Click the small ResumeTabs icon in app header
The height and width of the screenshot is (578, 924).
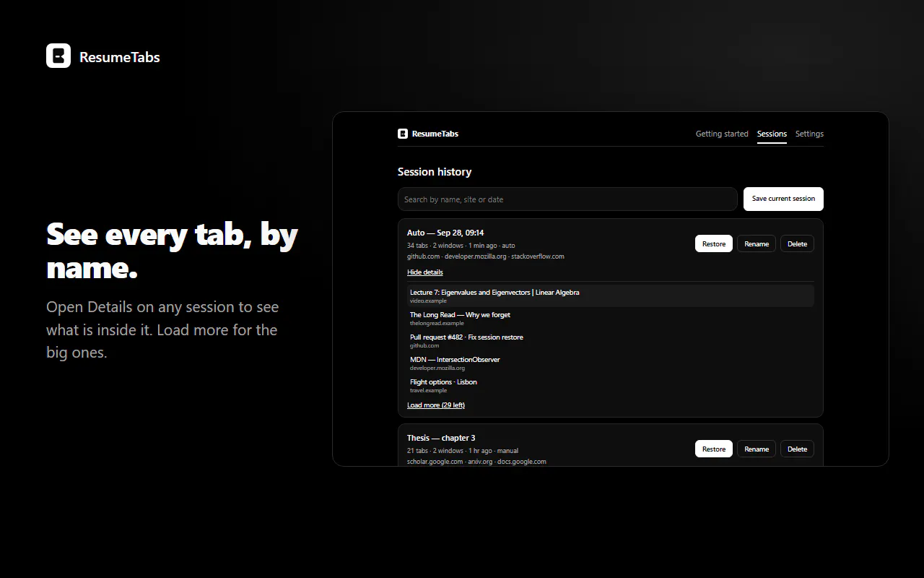[x=403, y=134]
